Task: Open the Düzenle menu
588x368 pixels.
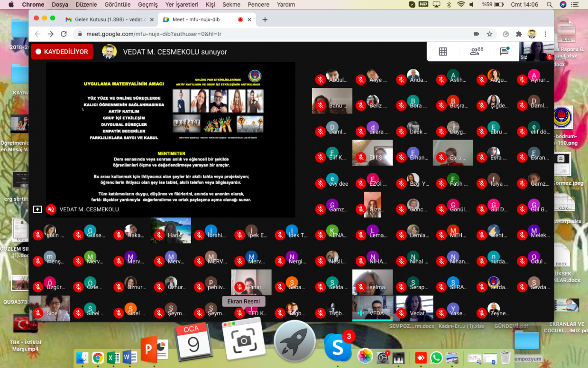Action: [86, 4]
